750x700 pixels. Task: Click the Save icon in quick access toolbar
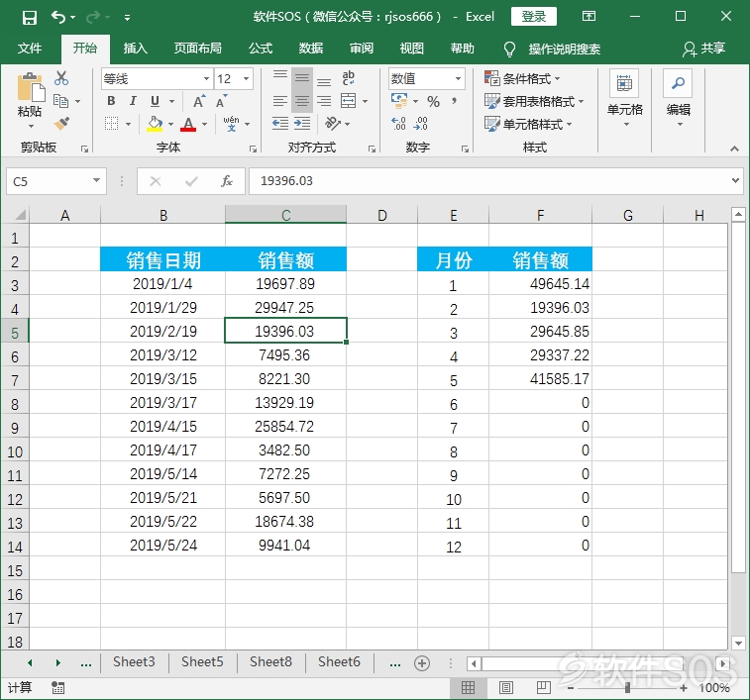pos(30,18)
